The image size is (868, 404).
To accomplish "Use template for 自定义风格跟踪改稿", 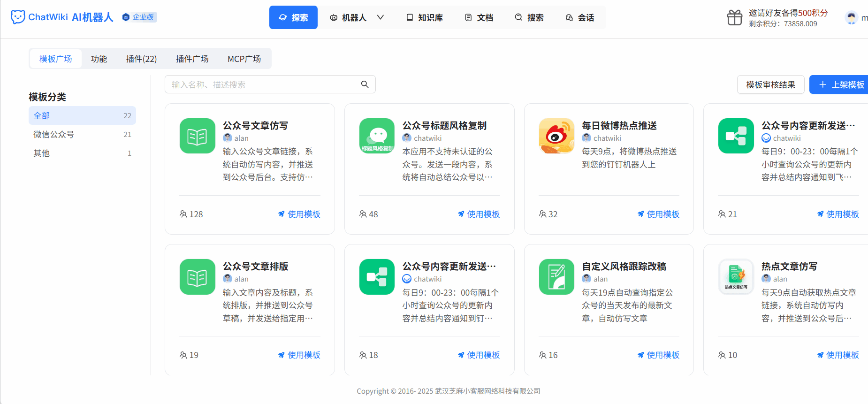I will coord(658,355).
